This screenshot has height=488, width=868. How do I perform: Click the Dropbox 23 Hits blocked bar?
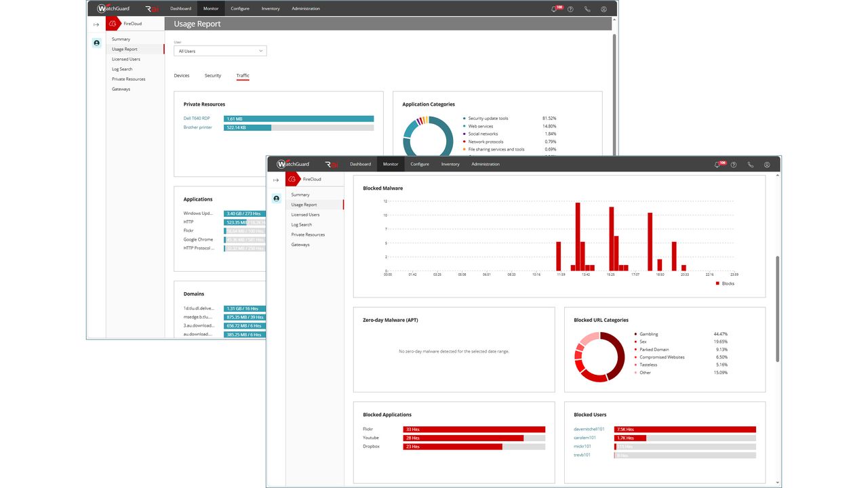tap(453, 447)
